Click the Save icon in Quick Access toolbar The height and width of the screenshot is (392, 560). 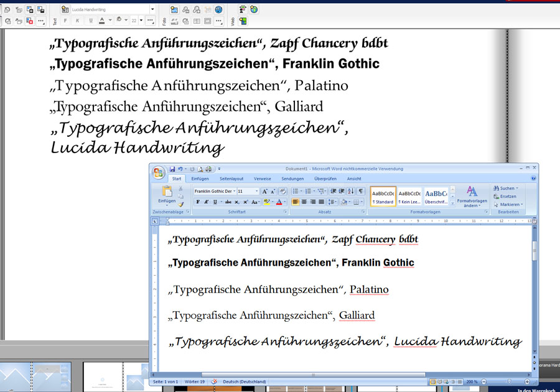click(x=172, y=169)
